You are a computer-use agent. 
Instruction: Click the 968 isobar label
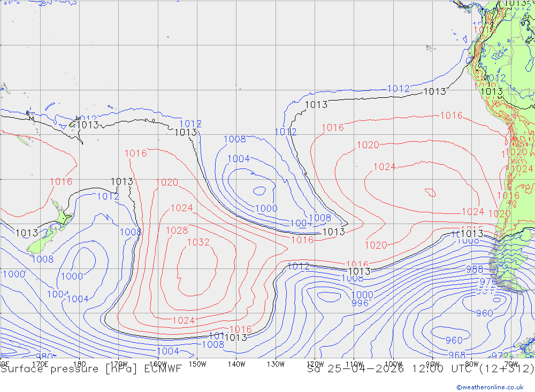point(457,356)
